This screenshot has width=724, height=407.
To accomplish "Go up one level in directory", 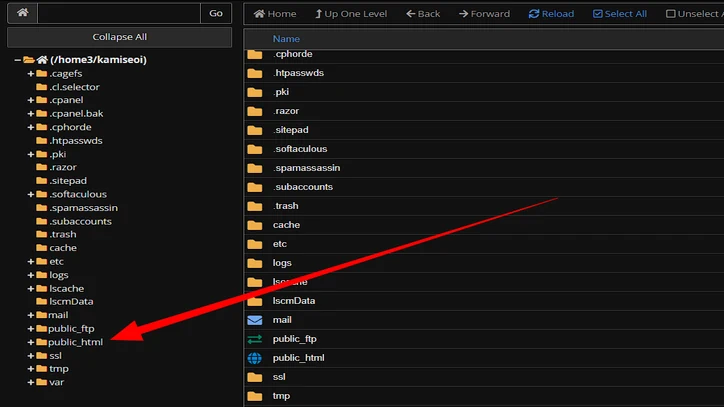I will tap(351, 14).
